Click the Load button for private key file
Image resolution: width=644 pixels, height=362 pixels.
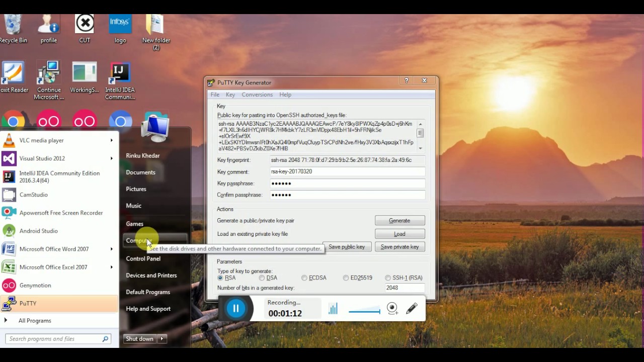(399, 234)
